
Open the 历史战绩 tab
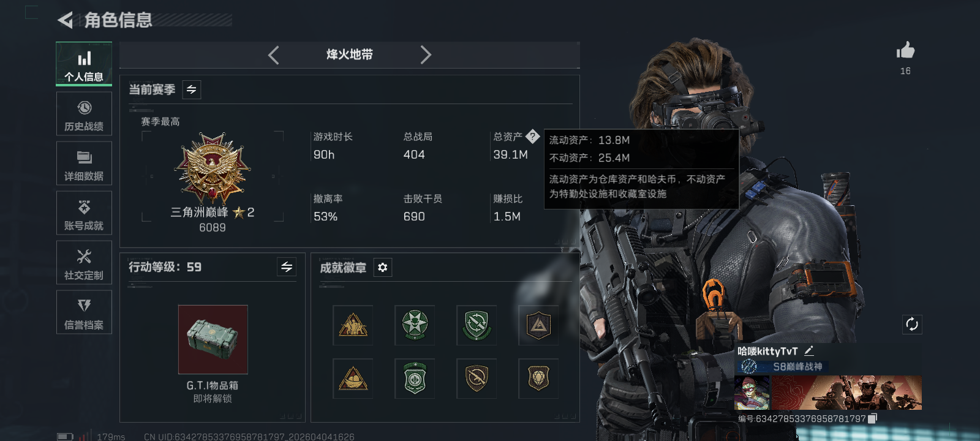[84, 114]
